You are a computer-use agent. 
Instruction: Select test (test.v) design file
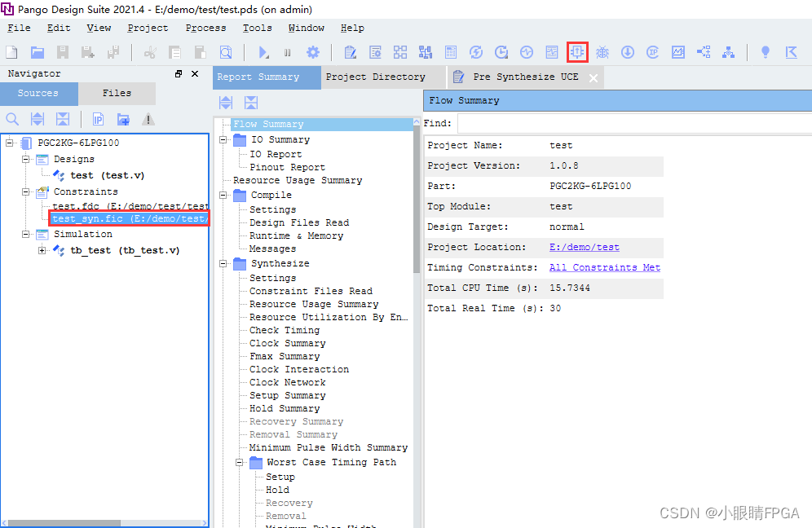107,175
